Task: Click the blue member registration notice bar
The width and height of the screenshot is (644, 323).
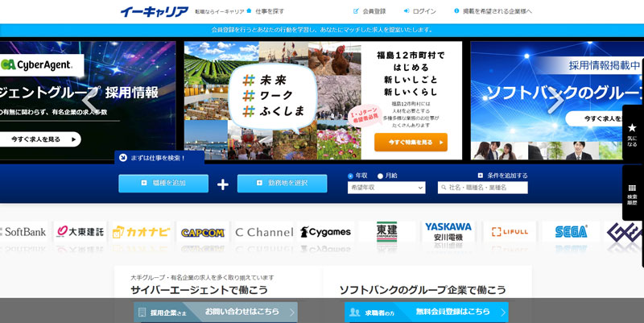Action: pos(322,30)
